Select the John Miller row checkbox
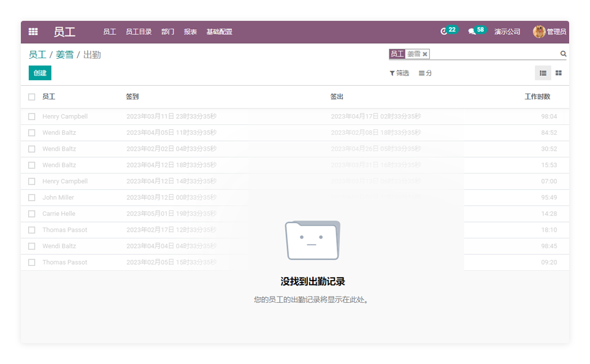 tap(32, 197)
